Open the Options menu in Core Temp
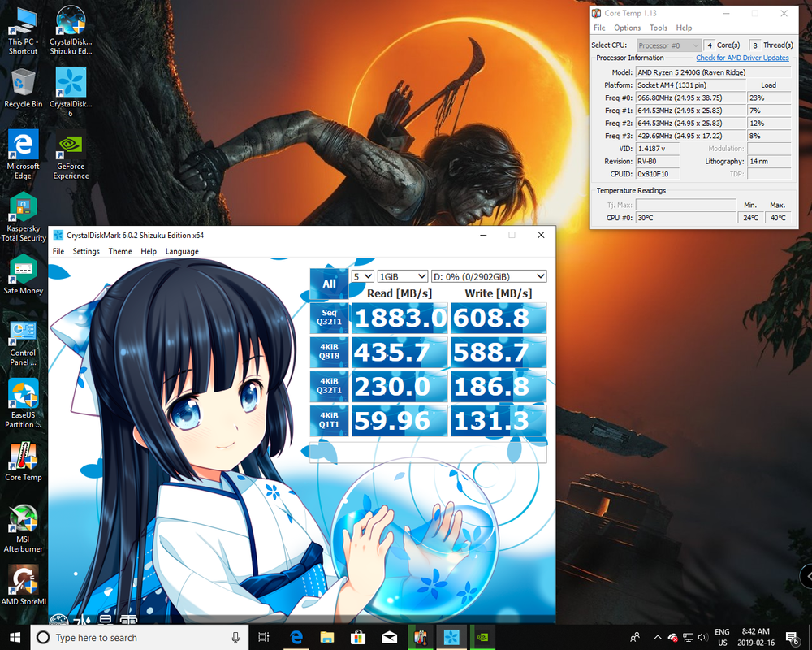 tap(627, 27)
